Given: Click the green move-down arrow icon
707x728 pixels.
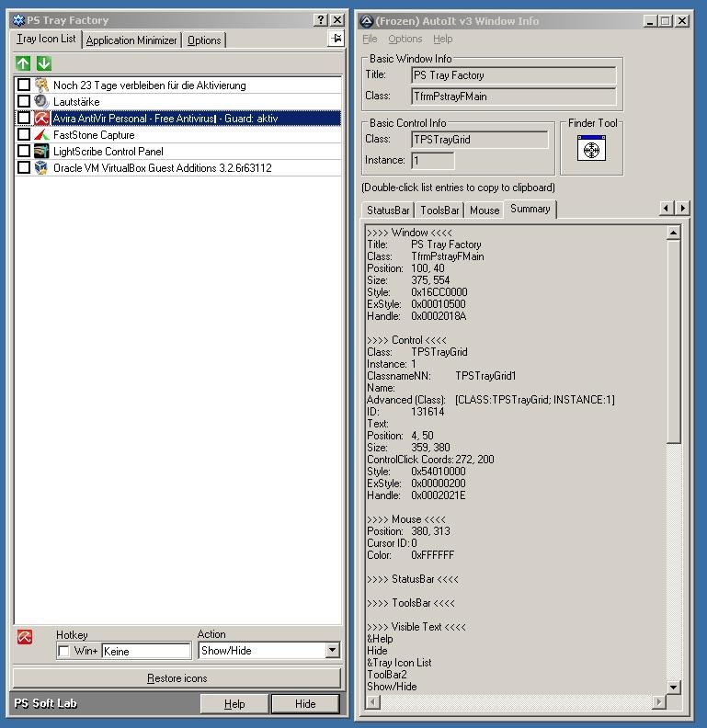Looking at the screenshot, I should [43, 63].
